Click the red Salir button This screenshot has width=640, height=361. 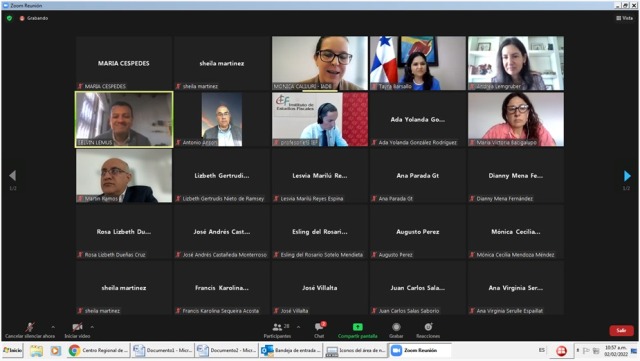(x=621, y=330)
